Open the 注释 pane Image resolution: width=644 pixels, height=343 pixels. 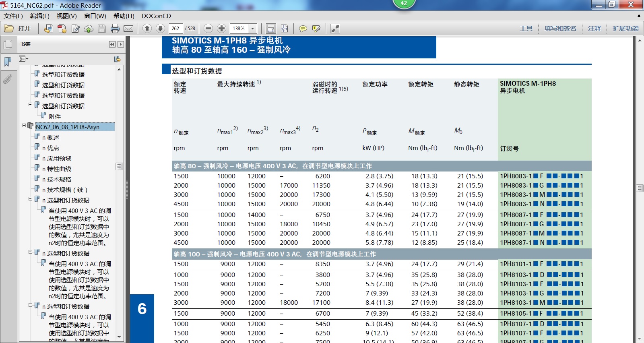[x=594, y=29]
